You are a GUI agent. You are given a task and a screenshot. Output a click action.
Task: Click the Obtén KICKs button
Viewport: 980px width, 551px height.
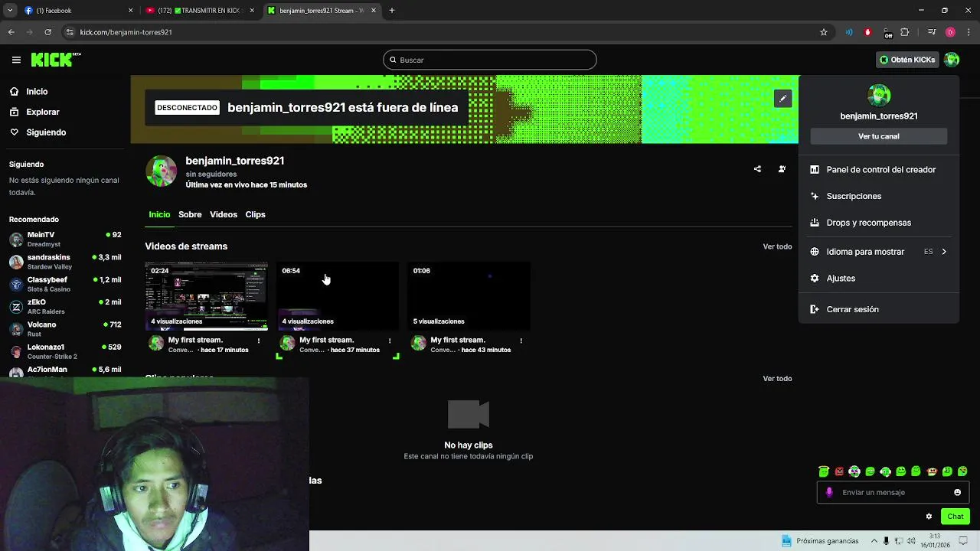(x=907, y=60)
